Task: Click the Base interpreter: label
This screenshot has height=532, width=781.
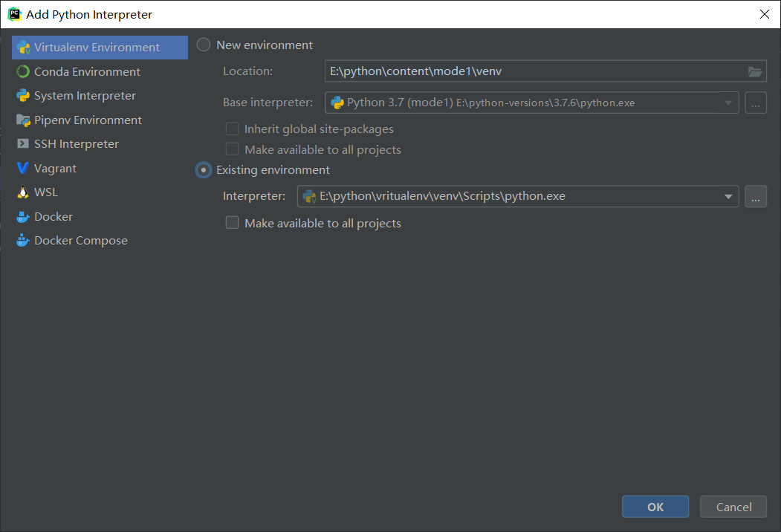Action: click(268, 103)
